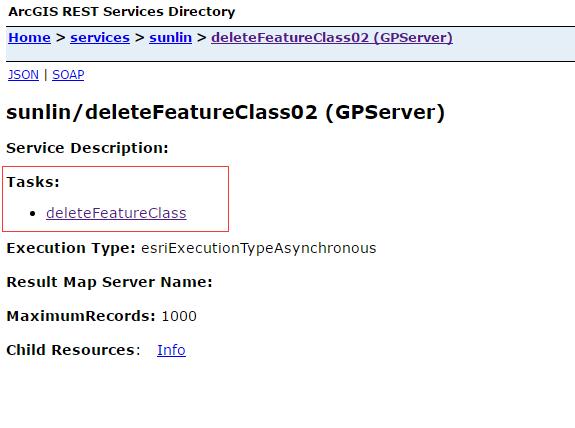Click the 'MaximumRecords:' label
Image resolution: width=575 pixels, height=428 pixels.
coord(81,316)
